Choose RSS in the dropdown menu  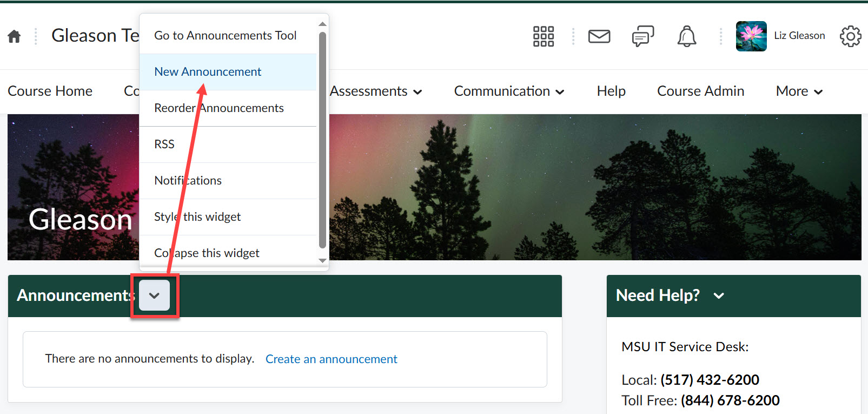164,144
